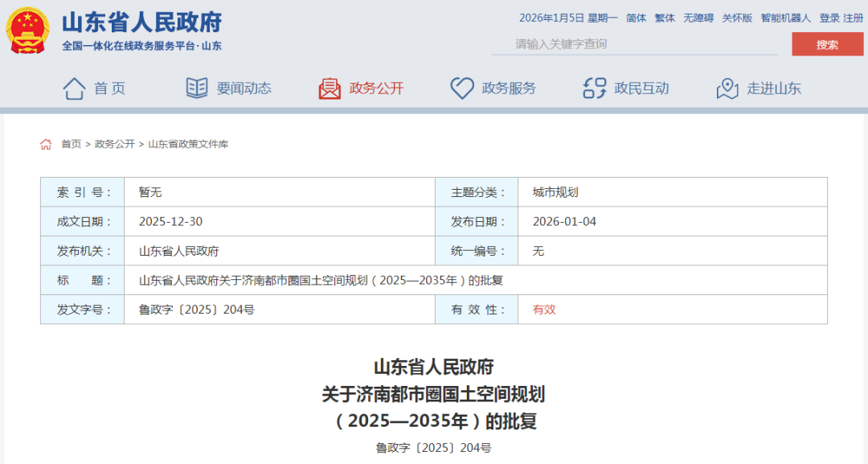Click the small house icon in the breadcrumb

(46, 145)
